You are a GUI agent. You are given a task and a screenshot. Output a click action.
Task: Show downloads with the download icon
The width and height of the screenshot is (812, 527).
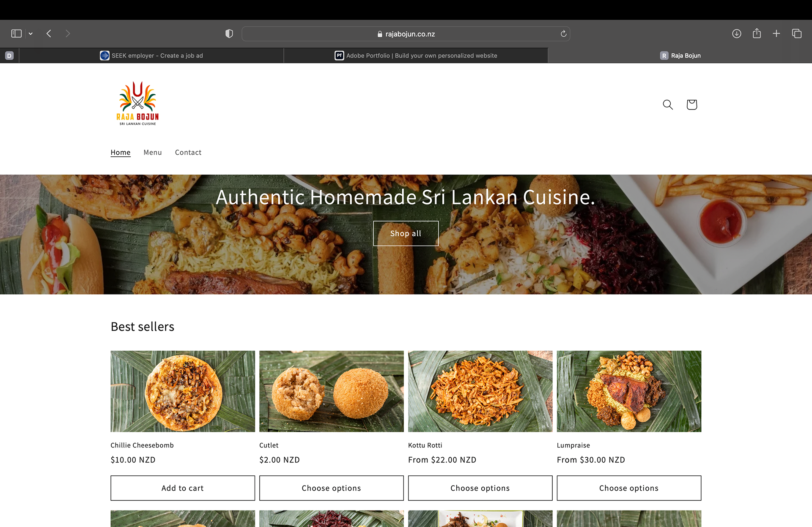coord(737,33)
